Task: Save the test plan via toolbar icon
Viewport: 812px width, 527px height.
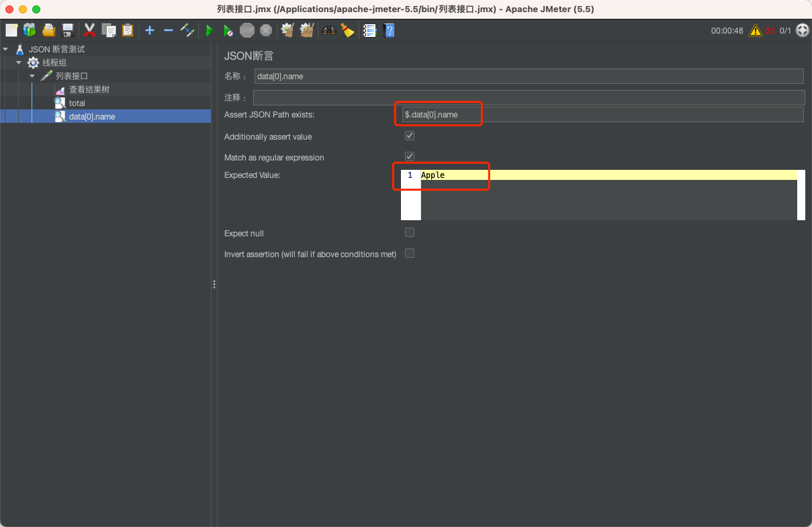Action: pyautogui.click(x=66, y=30)
